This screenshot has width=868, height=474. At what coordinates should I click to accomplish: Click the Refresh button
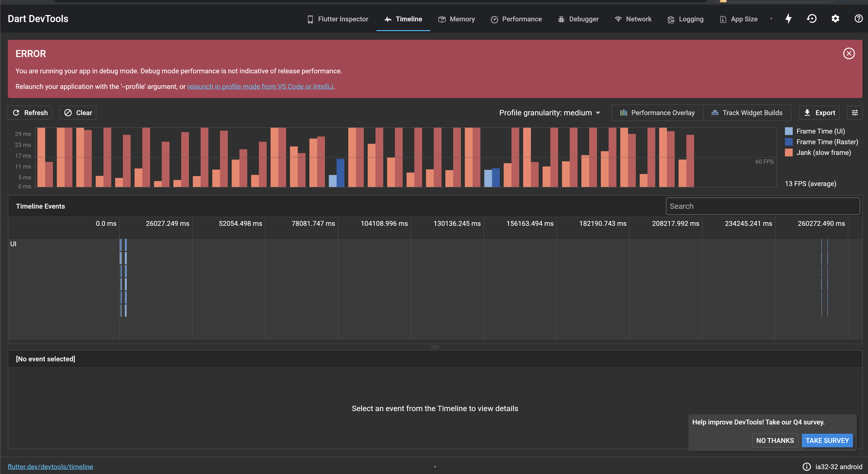(30, 112)
